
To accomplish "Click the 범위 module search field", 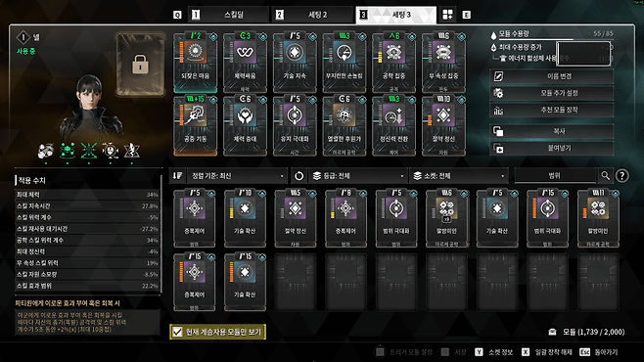I will pyautogui.click(x=555, y=176).
